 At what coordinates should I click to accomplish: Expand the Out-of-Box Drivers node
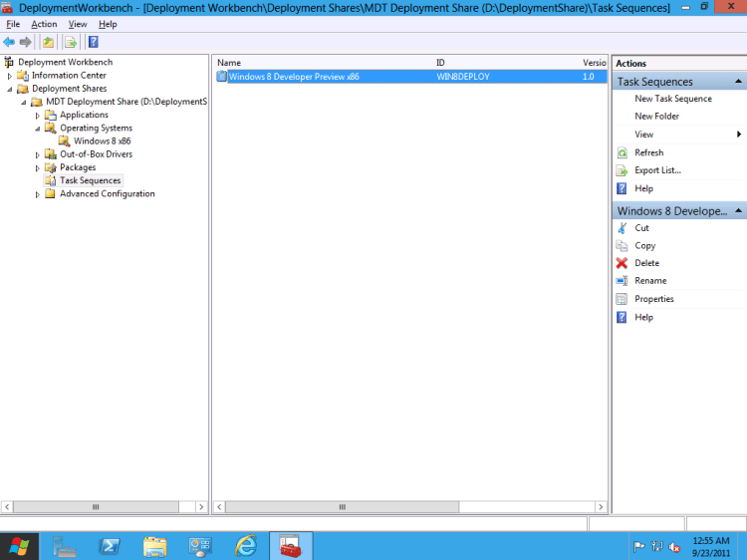click(x=38, y=154)
